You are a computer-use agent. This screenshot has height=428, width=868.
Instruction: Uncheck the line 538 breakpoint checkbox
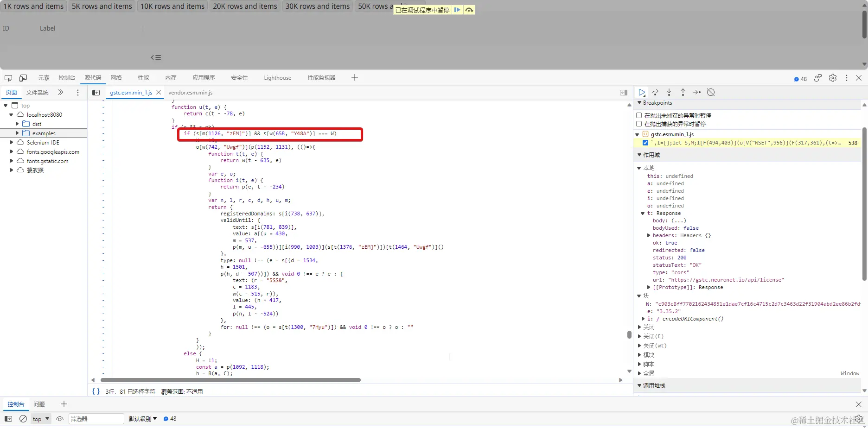pos(645,143)
